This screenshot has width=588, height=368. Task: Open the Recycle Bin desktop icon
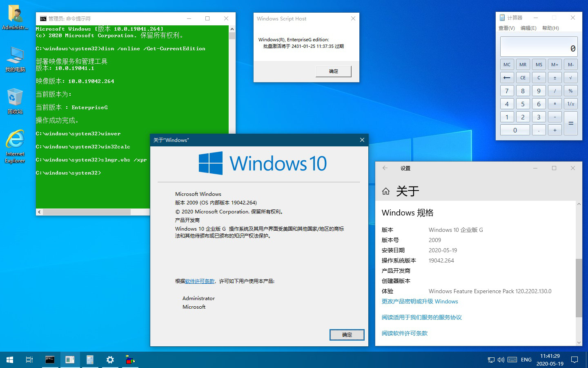pos(15,101)
